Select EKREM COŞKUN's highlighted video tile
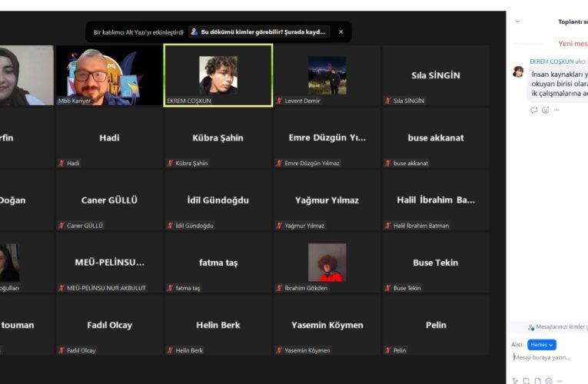This screenshot has height=384, width=588. pos(218,74)
